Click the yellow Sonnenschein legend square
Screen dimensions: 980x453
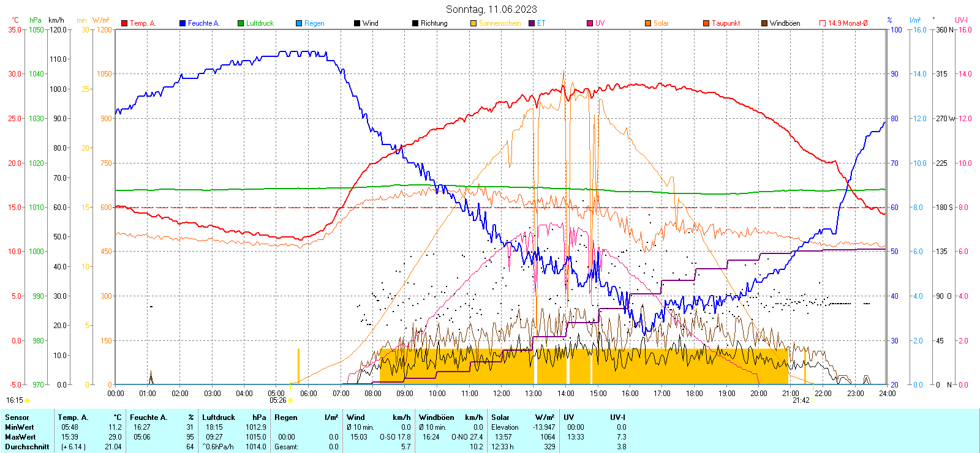pos(473,23)
